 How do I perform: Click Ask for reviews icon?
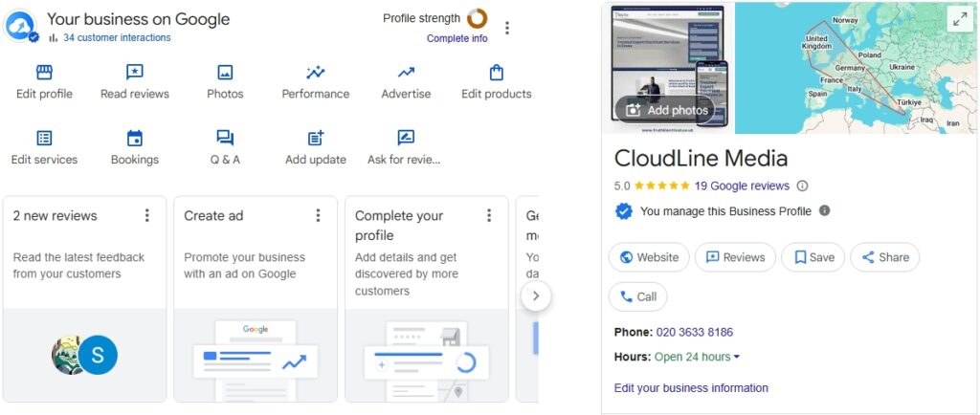point(406,138)
